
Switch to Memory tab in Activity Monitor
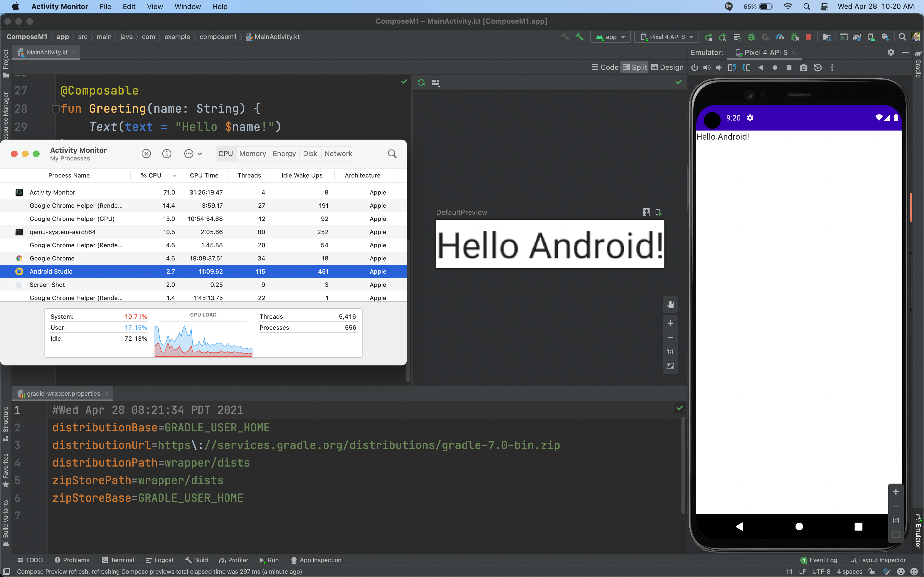(253, 154)
